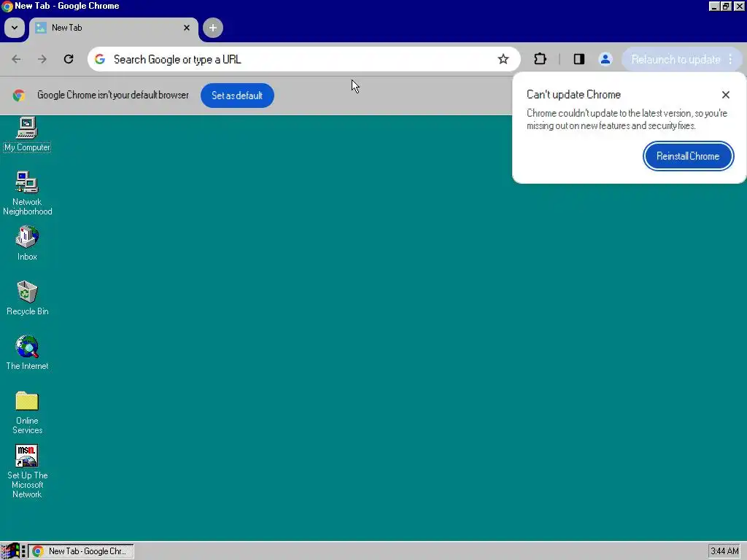Toggle the side panel icon

coord(578,59)
